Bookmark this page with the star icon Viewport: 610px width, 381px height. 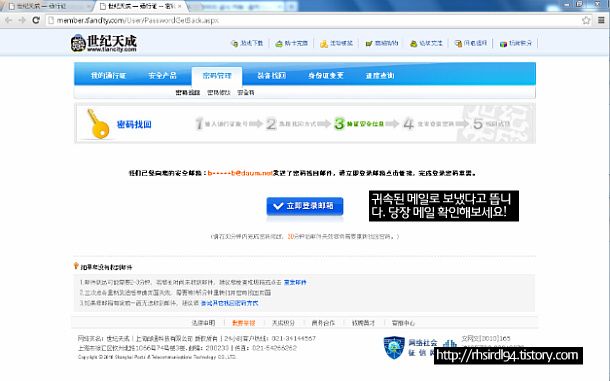pyautogui.click(x=586, y=20)
